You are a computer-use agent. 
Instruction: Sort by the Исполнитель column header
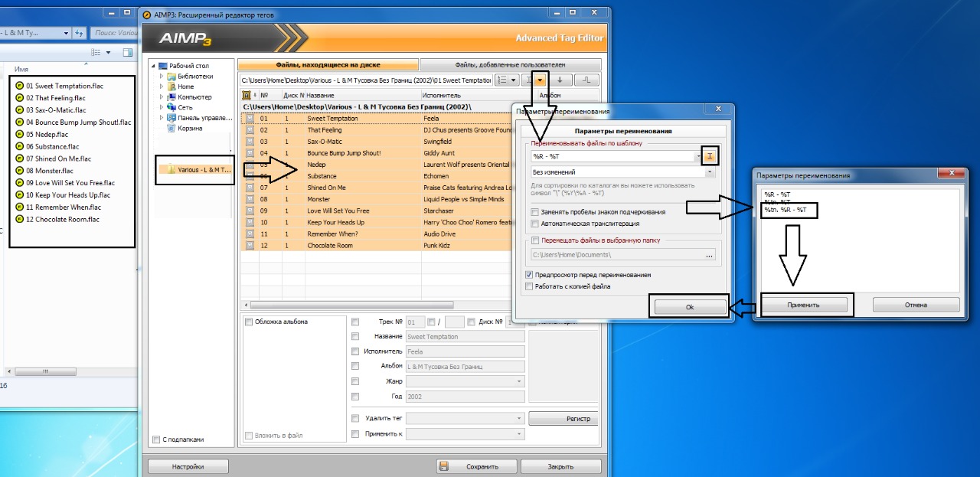(479, 96)
